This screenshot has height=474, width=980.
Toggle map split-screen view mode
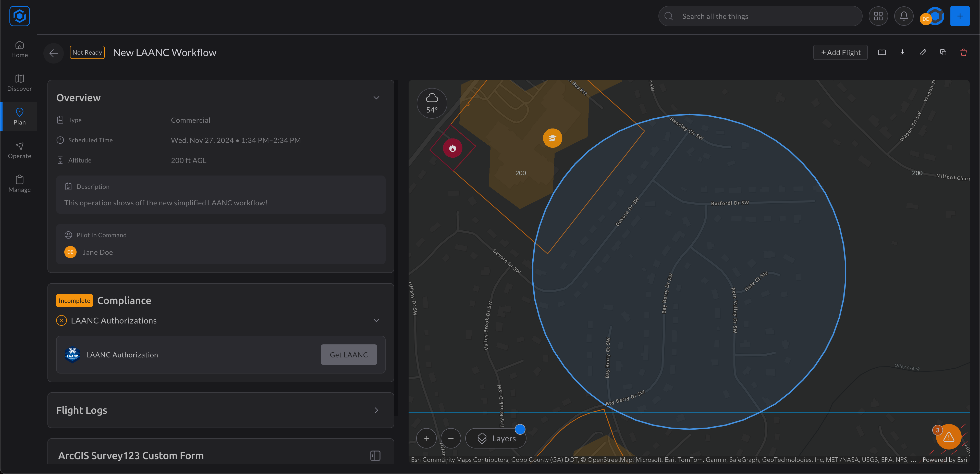[x=882, y=53]
